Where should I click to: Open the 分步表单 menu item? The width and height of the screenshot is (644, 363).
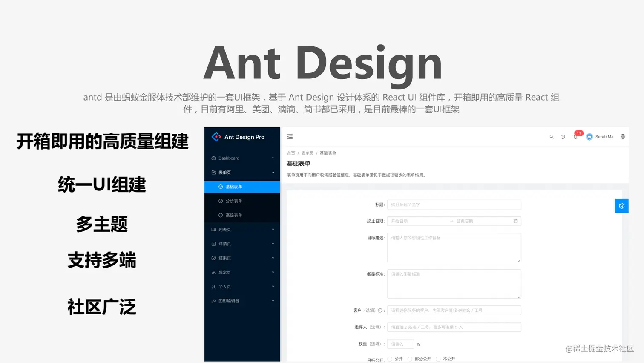[242, 201]
